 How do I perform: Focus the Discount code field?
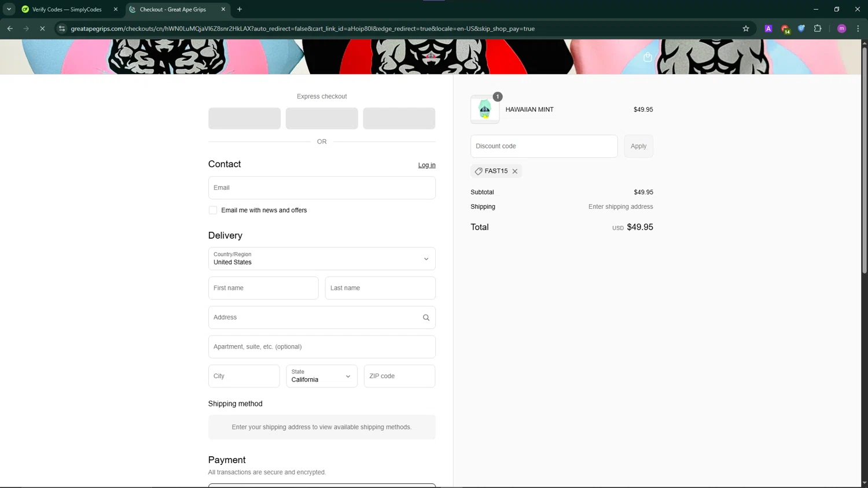[544, 146]
